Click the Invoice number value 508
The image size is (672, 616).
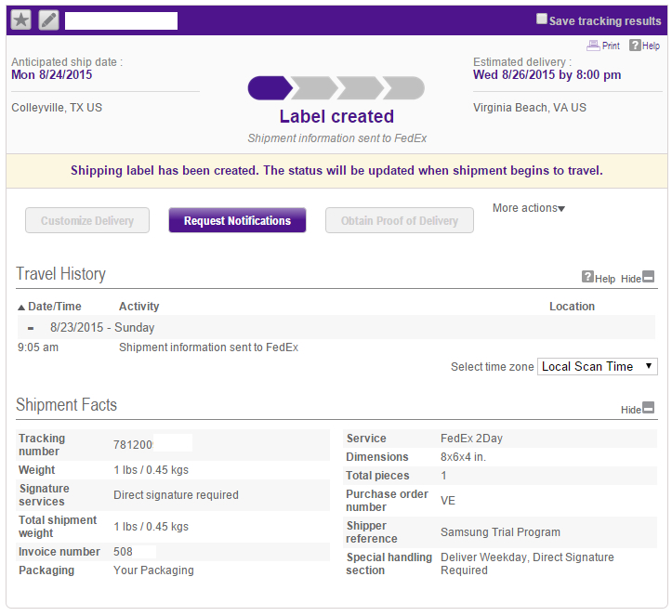pos(123,551)
